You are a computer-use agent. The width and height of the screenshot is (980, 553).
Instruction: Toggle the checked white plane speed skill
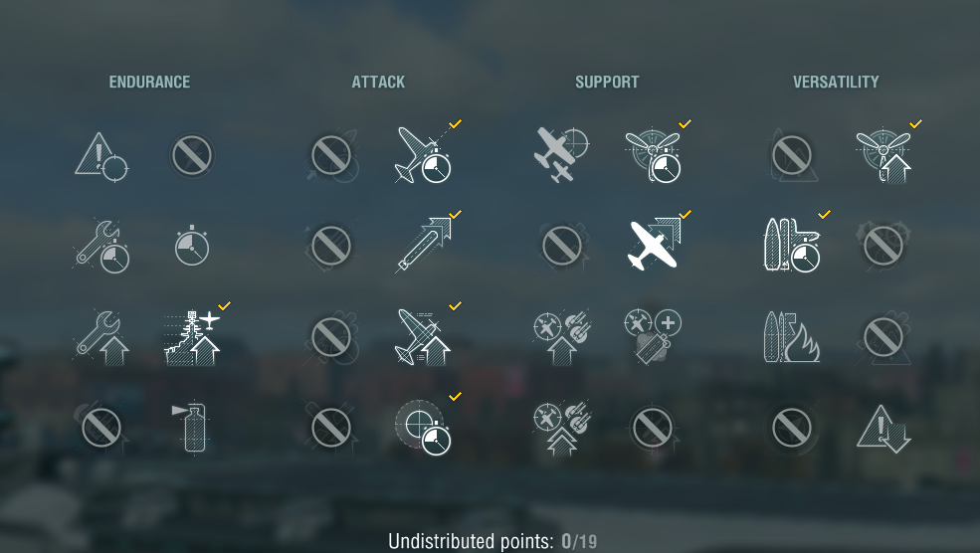(654, 245)
